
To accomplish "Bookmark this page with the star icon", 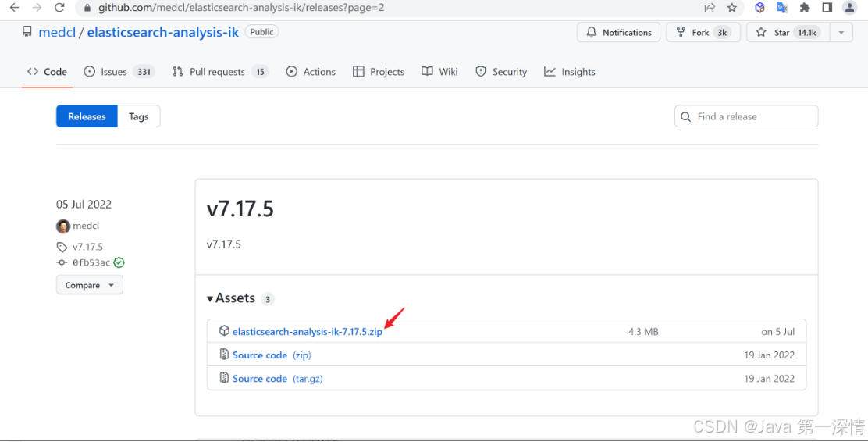I will click(x=732, y=8).
